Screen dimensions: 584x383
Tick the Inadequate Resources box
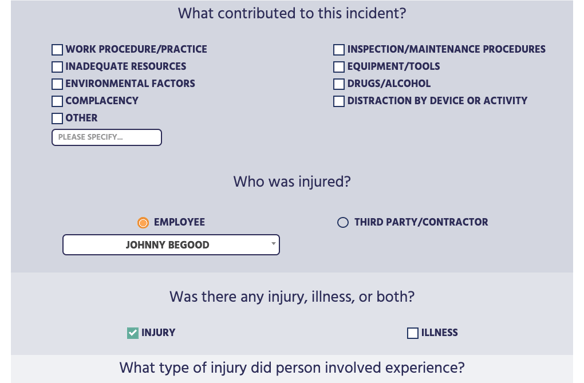coord(57,67)
